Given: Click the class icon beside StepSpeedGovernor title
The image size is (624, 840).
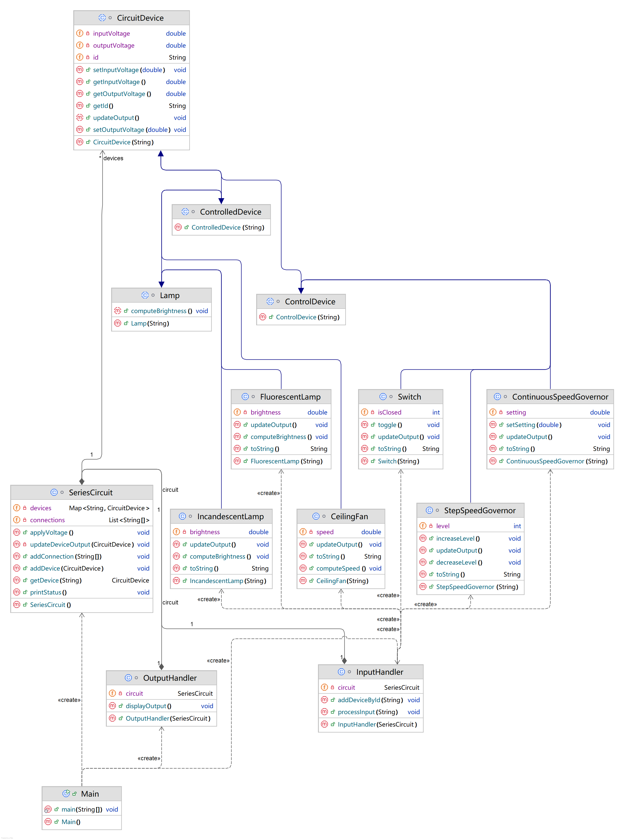Looking at the screenshot, I should 429,510.
